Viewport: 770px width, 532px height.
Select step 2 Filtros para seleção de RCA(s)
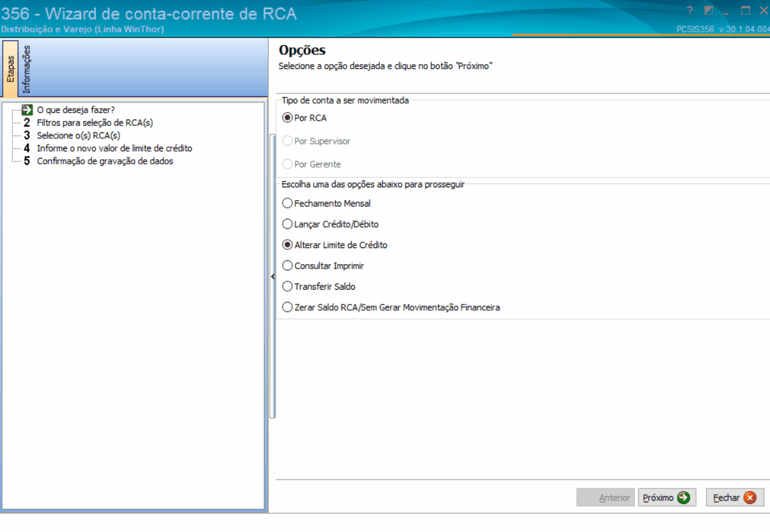tap(95, 122)
